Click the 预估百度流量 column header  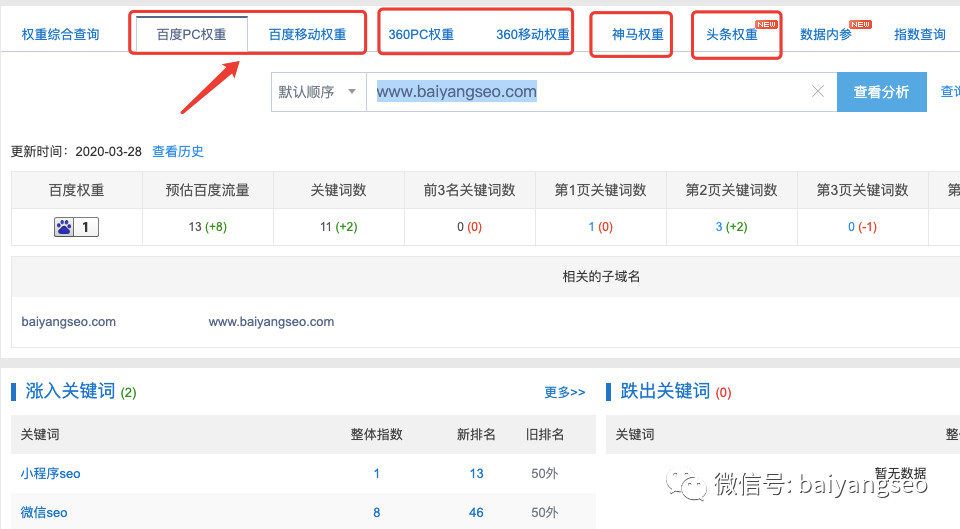click(x=208, y=190)
